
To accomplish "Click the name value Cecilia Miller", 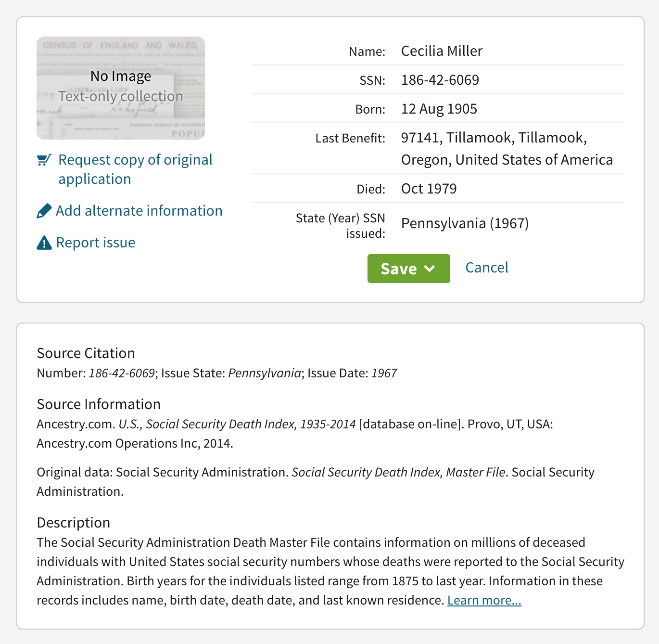I will 442,51.
